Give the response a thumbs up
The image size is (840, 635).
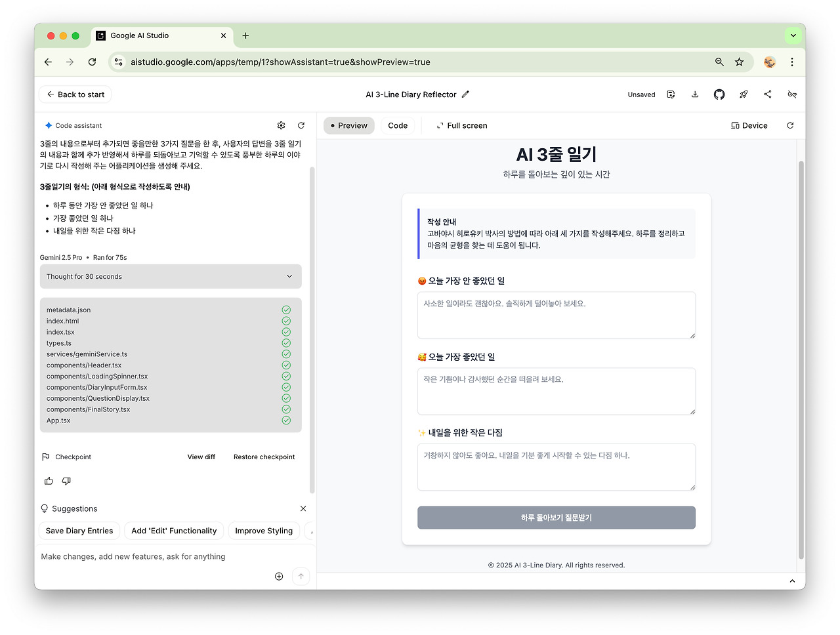coord(49,481)
